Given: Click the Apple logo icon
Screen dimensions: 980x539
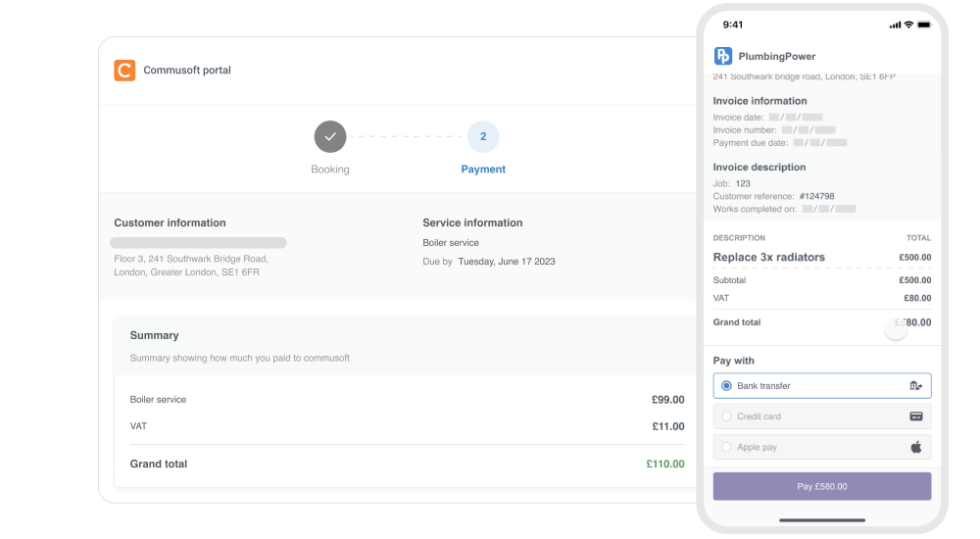Looking at the screenshot, I should pos(915,447).
